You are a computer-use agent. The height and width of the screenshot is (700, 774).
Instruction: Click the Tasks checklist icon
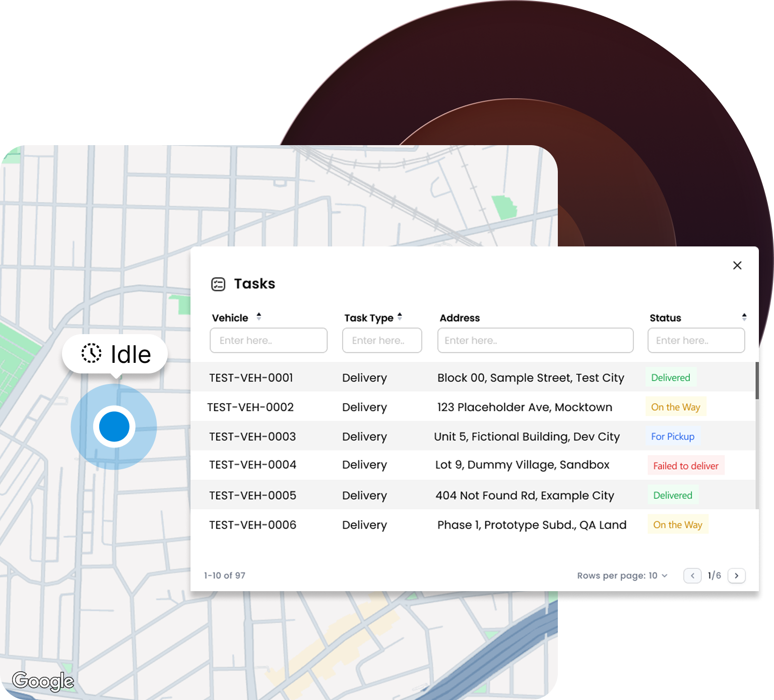[x=217, y=284]
